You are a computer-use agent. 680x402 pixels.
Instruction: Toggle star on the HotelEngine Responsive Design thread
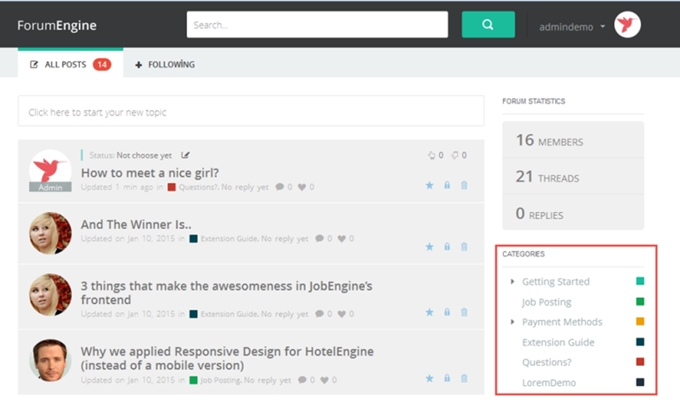click(429, 379)
